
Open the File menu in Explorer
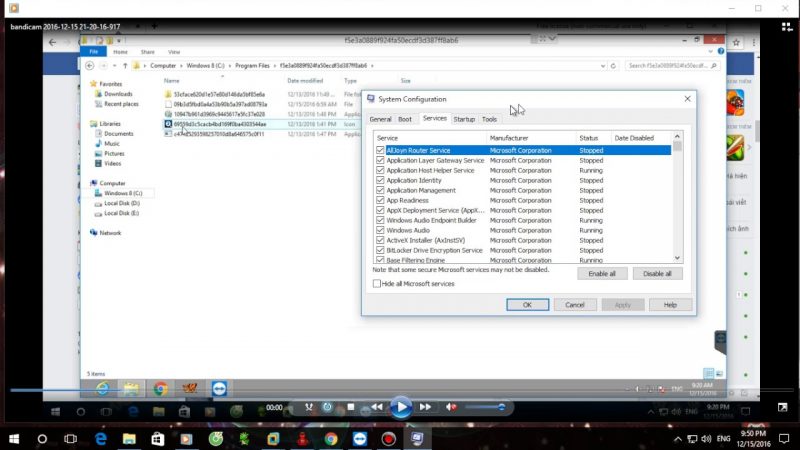tap(93, 52)
